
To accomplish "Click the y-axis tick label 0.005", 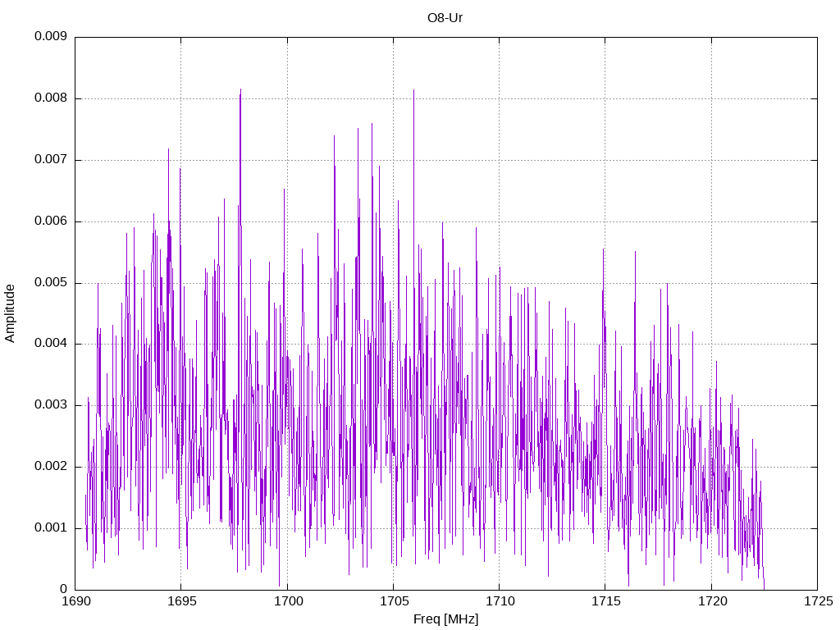I will [x=51, y=282].
